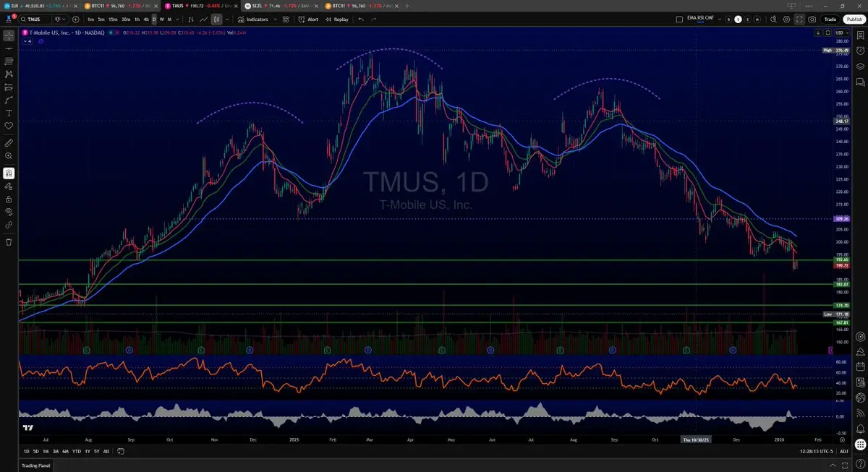Select the Brush drawing tool
Image resolution: width=868 pixels, height=472 pixels.
click(x=9, y=100)
